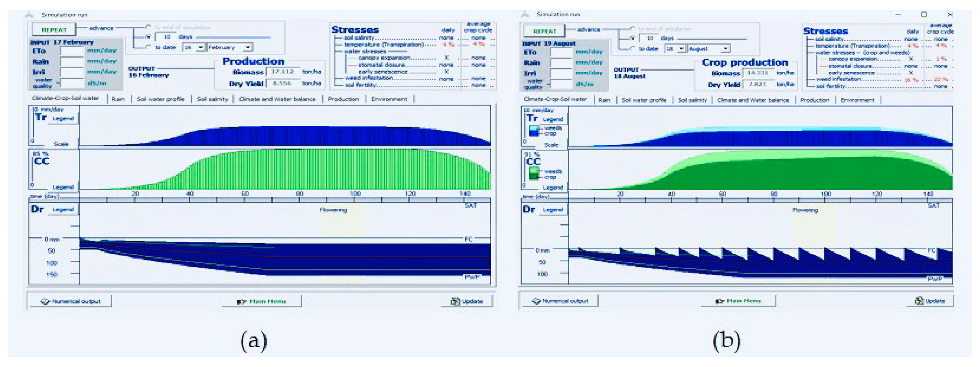Click Numerical output button in left window
This screenshot has height=367, width=980.
71,301
